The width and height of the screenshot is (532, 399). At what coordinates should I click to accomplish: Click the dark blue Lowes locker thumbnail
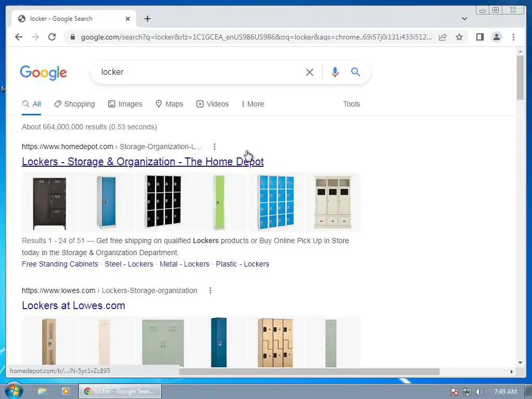pos(219,342)
